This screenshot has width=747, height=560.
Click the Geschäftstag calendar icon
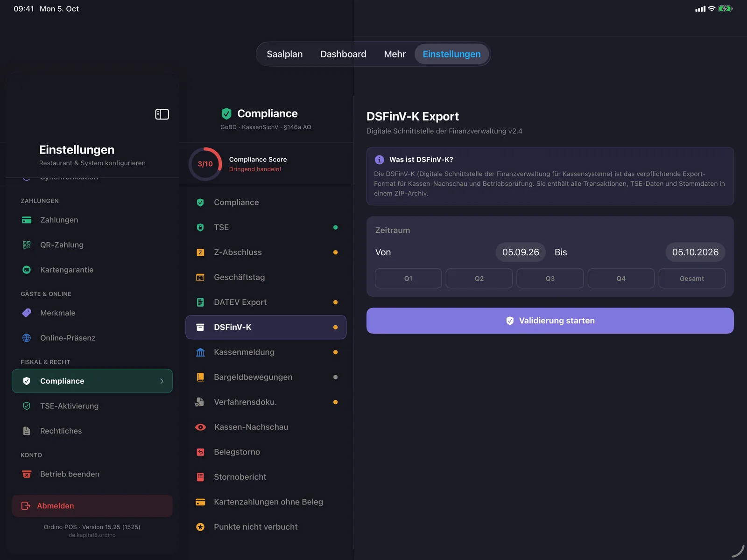200,278
